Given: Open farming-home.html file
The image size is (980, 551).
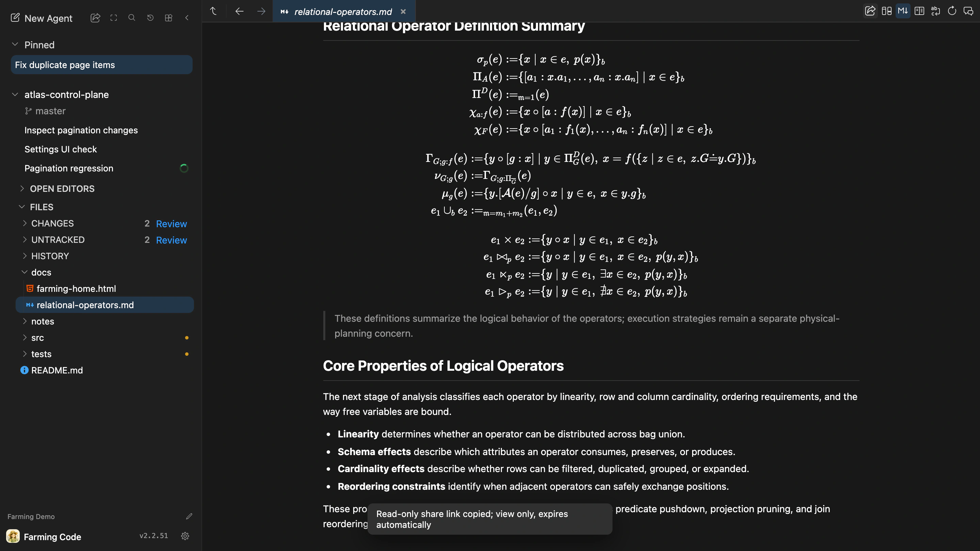Looking at the screenshot, I should [x=76, y=289].
